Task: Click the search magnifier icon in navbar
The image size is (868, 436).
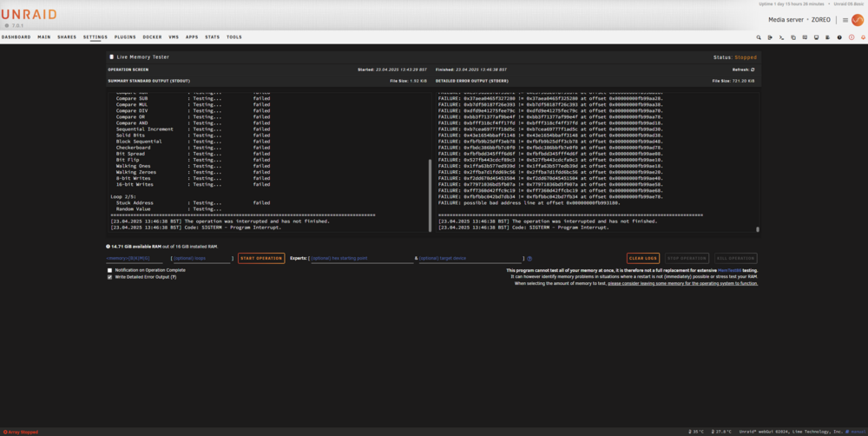Action: (x=759, y=37)
